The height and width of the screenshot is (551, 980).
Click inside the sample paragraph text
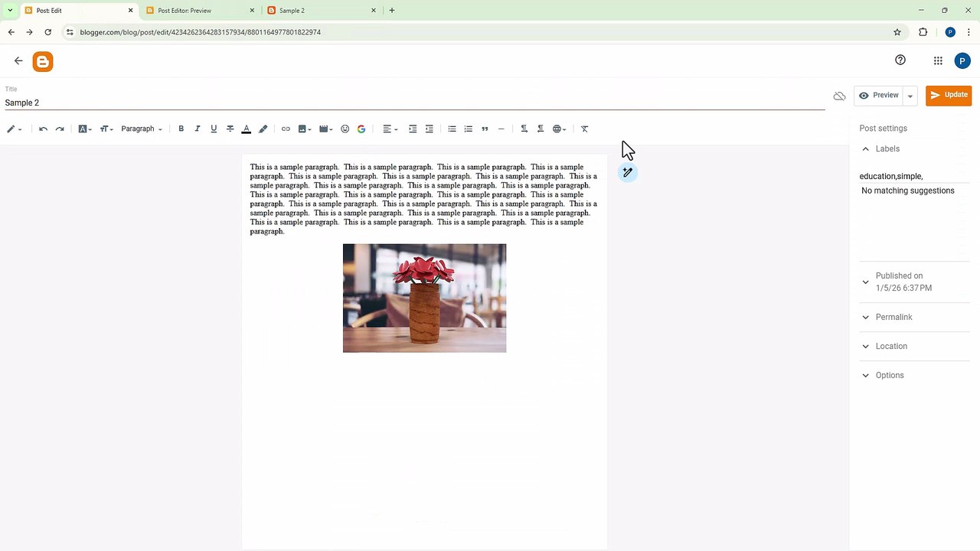(423, 199)
